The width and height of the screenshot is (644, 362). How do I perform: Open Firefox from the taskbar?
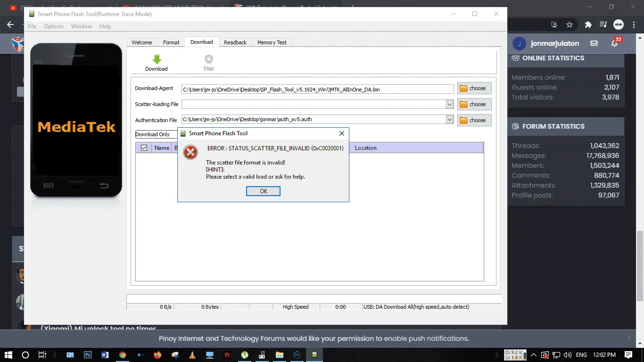[x=157, y=355]
